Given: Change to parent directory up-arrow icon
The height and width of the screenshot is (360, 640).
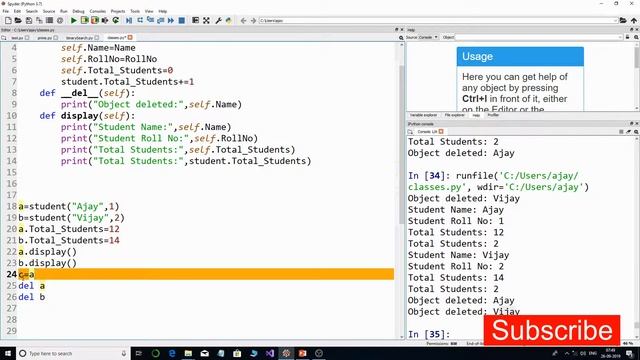Looking at the screenshot, I should (633, 20).
